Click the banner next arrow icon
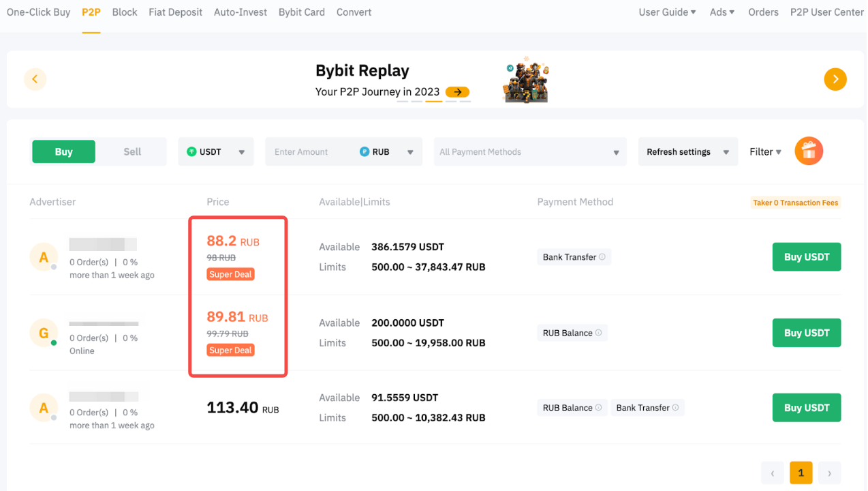868x491 pixels. tap(835, 79)
